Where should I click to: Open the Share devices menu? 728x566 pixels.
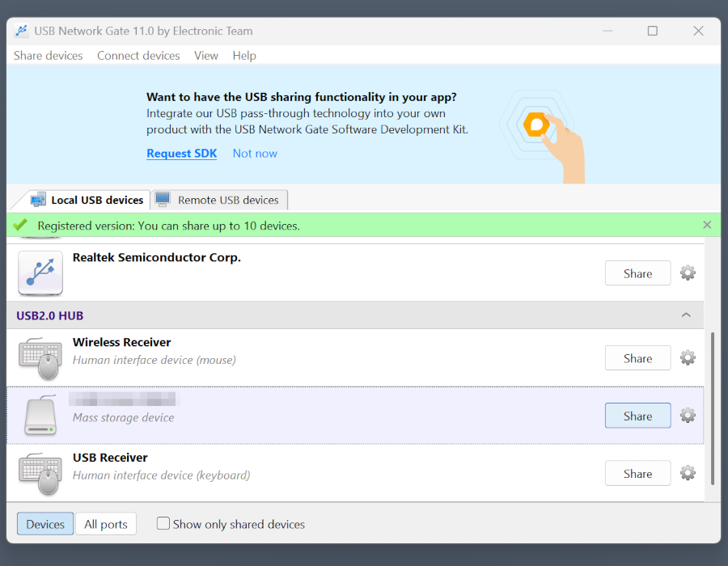click(x=49, y=56)
